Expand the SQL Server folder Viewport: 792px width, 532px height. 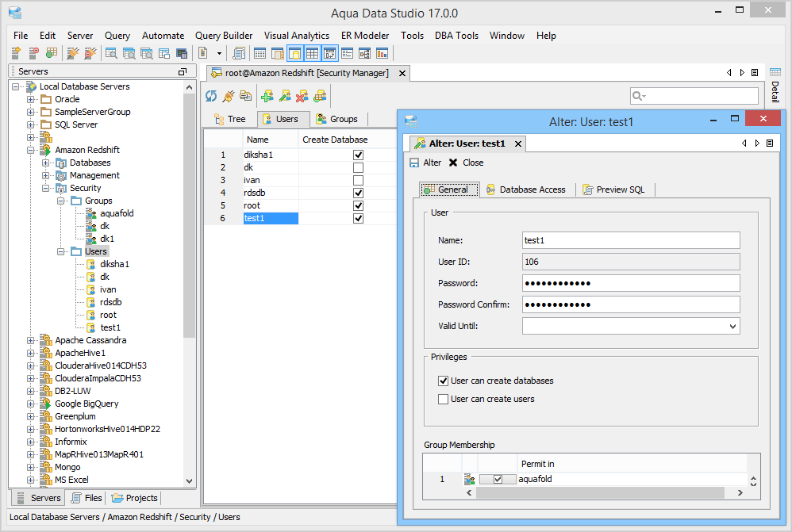tap(31, 124)
